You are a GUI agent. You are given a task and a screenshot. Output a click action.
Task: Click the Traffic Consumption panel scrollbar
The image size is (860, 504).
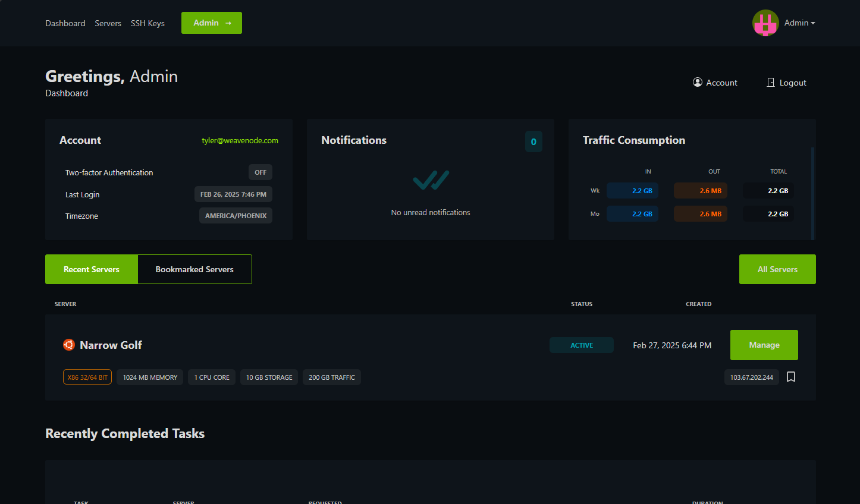(812, 193)
